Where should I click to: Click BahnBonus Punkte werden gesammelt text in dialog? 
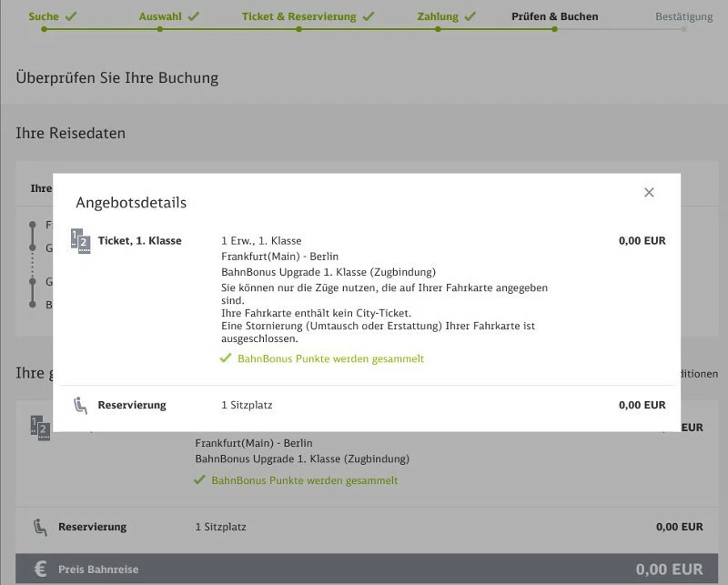coord(330,358)
